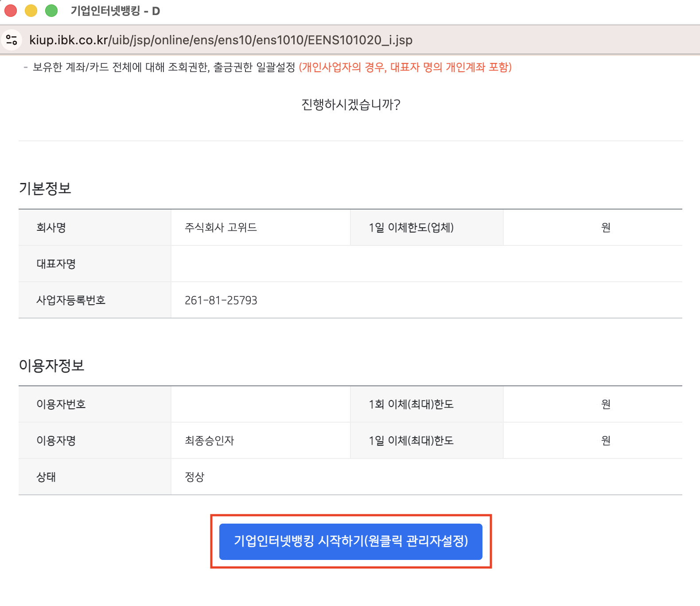Click the red 개인사업자의 경우 notice text
700x606 pixels.
coord(405,67)
